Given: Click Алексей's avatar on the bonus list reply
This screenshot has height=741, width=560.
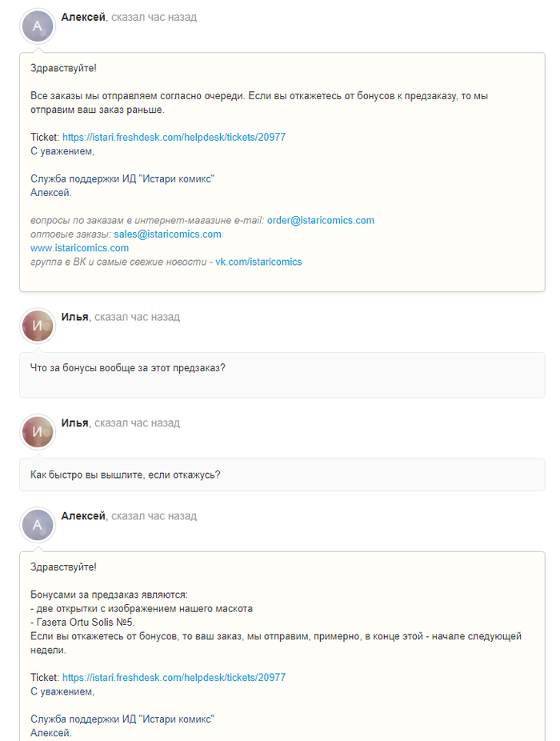Looking at the screenshot, I should (x=37, y=525).
